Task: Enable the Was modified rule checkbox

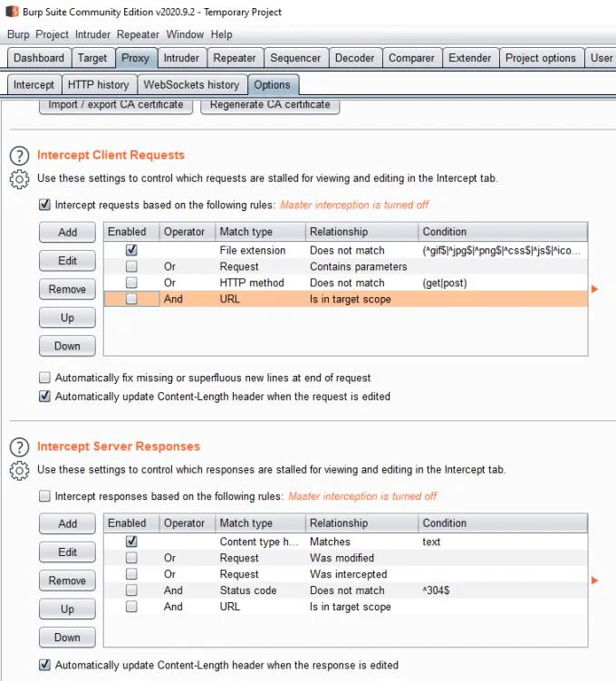Action: tap(131, 557)
